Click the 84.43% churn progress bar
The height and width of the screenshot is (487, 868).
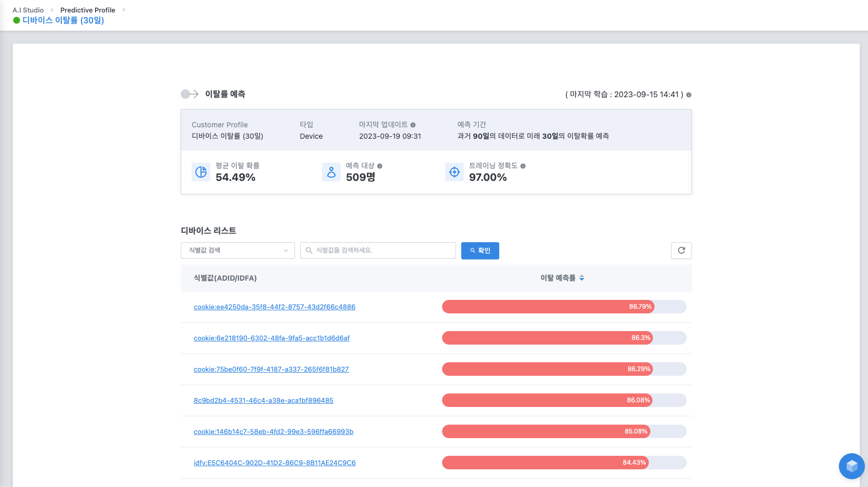click(x=564, y=463)
